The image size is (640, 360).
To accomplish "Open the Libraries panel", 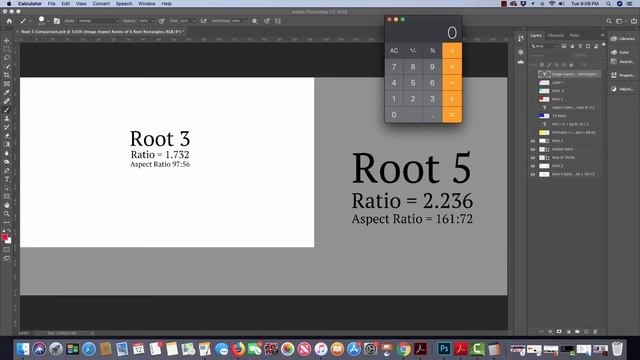I will pos(623,38).
